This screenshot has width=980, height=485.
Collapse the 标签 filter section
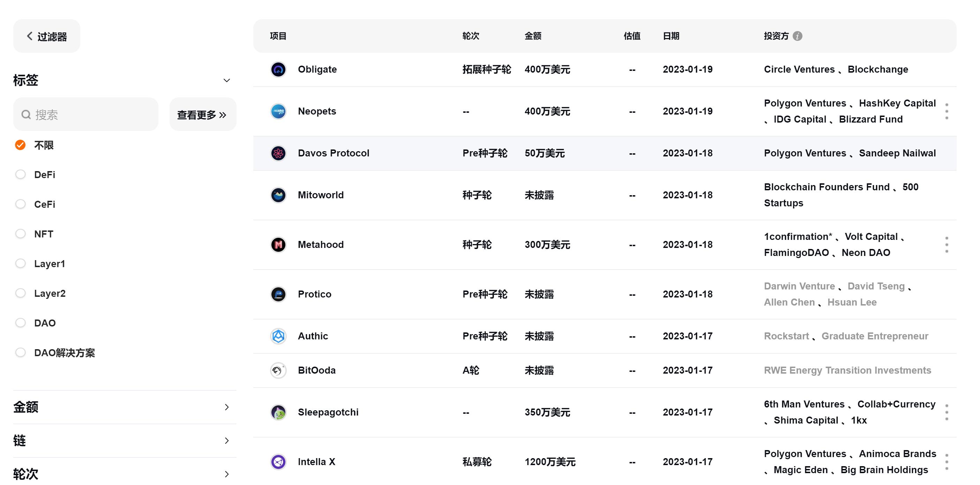point(226,80)
